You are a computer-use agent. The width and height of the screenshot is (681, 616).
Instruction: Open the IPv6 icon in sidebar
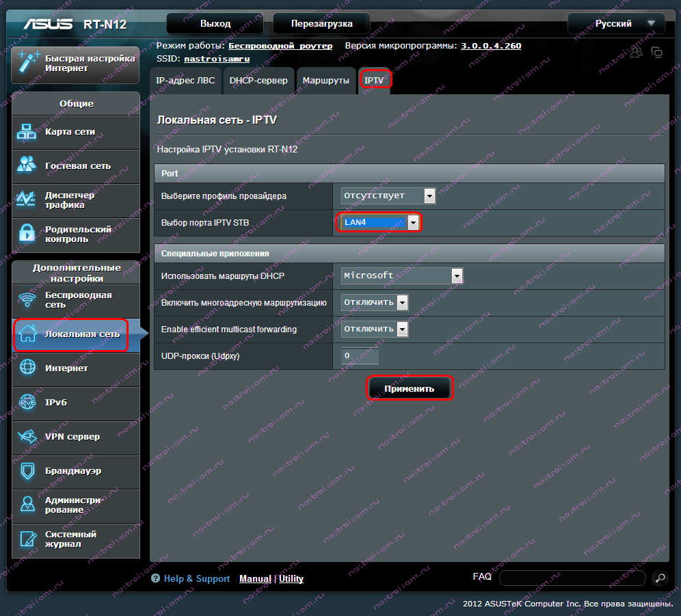(x=27, y=402)
